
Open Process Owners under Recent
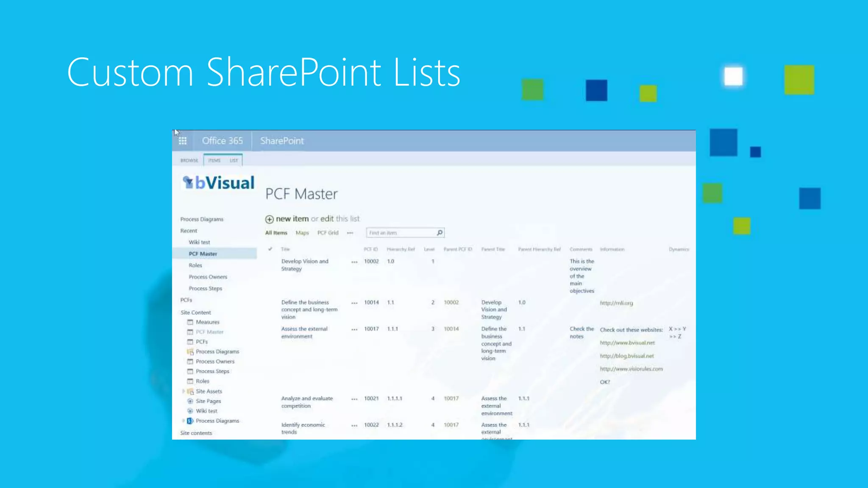(x=208, y=277)
